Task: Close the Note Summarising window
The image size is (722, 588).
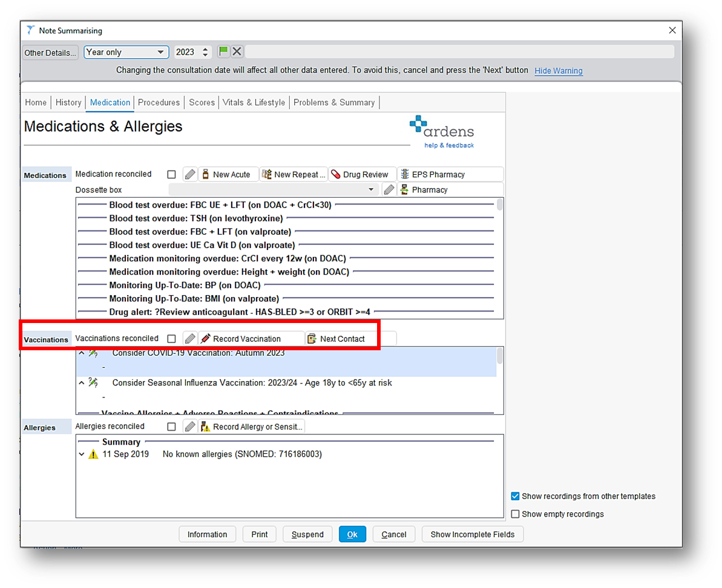Action: coord(672,30)
